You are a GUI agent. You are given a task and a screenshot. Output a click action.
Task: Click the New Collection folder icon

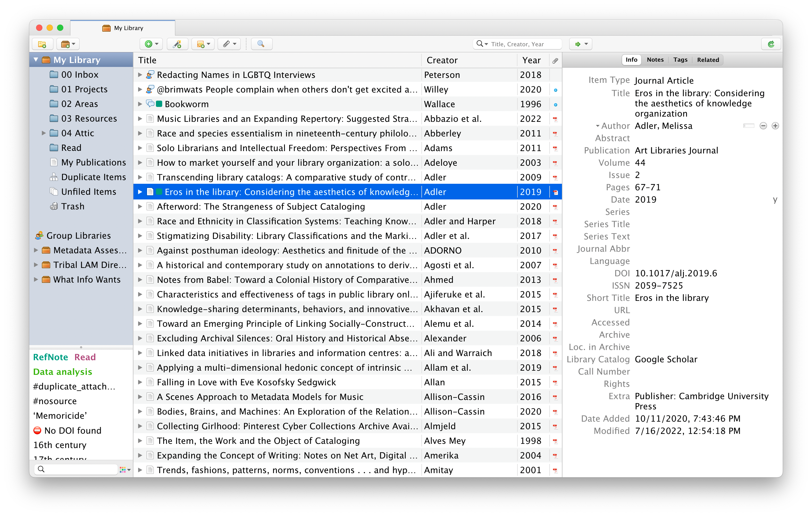pos(42,44)
